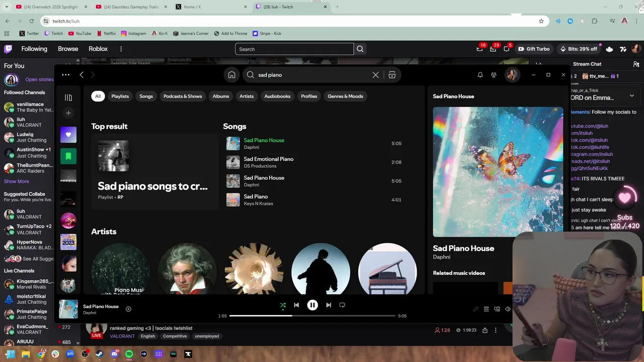Open Spotify Friend Activity icon
The height and width of the screenshot is (362, 644).
pos(494,75)
